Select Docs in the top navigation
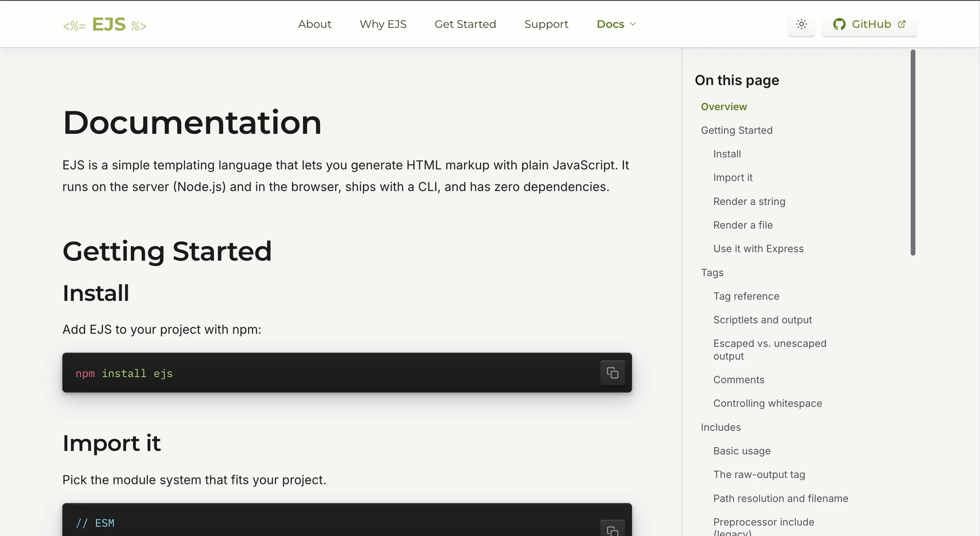Image resolution: width=980 pixels, height=536 pixels. tap(610, 24)
